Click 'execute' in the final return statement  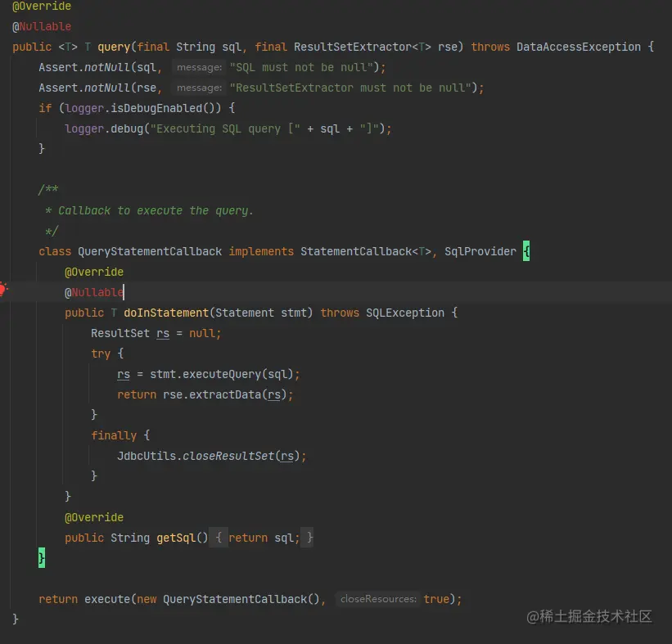coord(107,598)
